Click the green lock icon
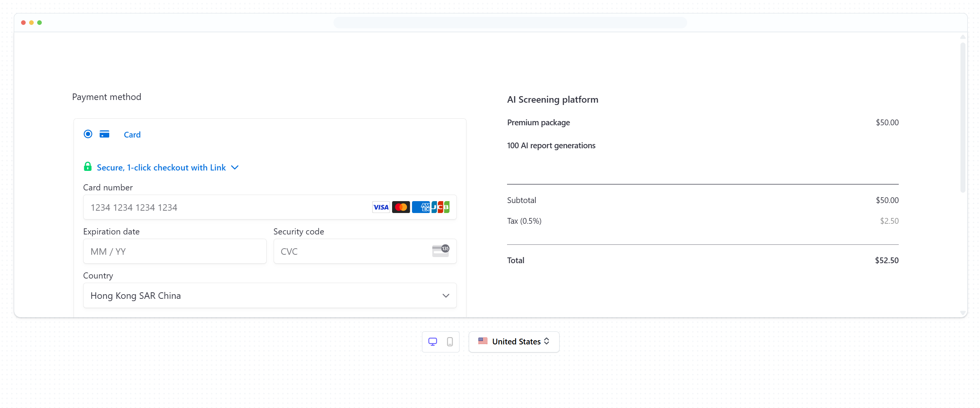980x408 pixels. pos(88,167)
